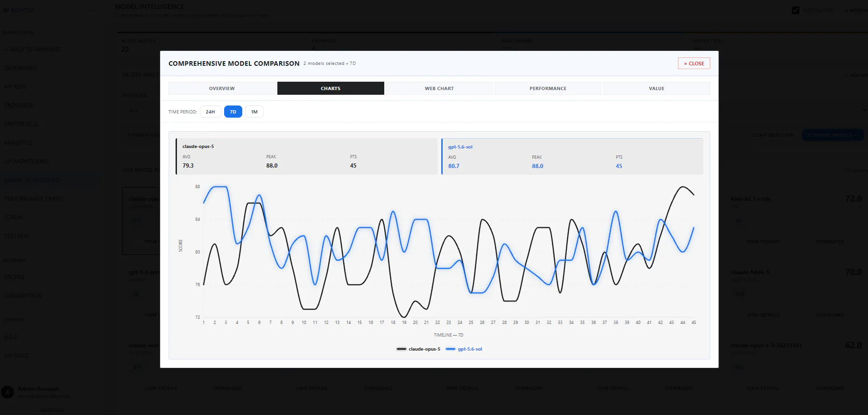Screen dimensions: 868x415
Task: Click the Compare Models button
Action: coord(833,135)
